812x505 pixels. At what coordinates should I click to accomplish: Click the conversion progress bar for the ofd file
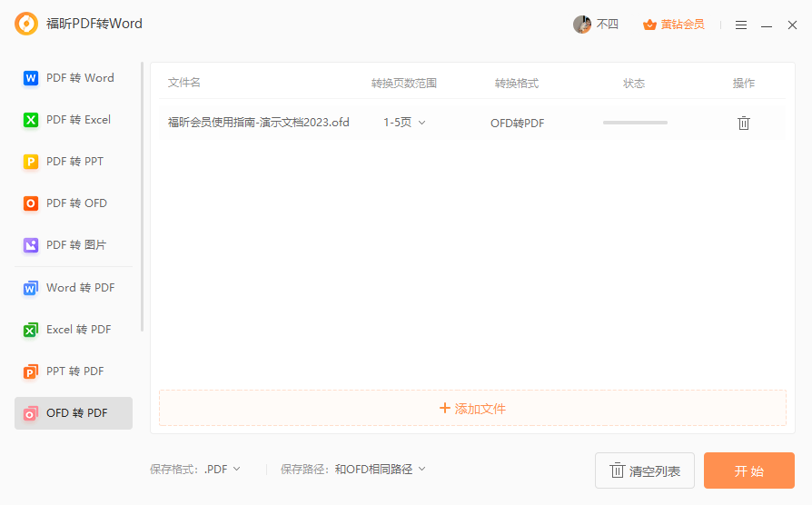[x=635, y=123]
